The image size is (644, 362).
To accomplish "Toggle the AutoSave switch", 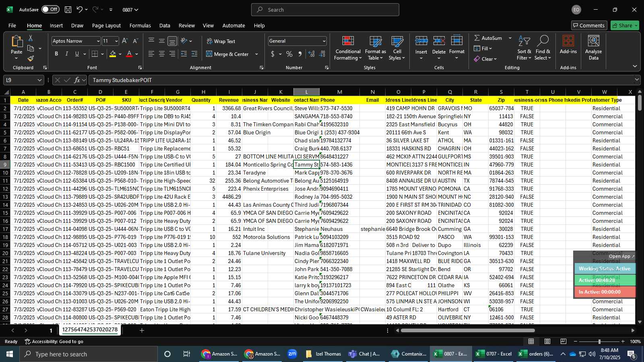I will [x=51, y=10].
